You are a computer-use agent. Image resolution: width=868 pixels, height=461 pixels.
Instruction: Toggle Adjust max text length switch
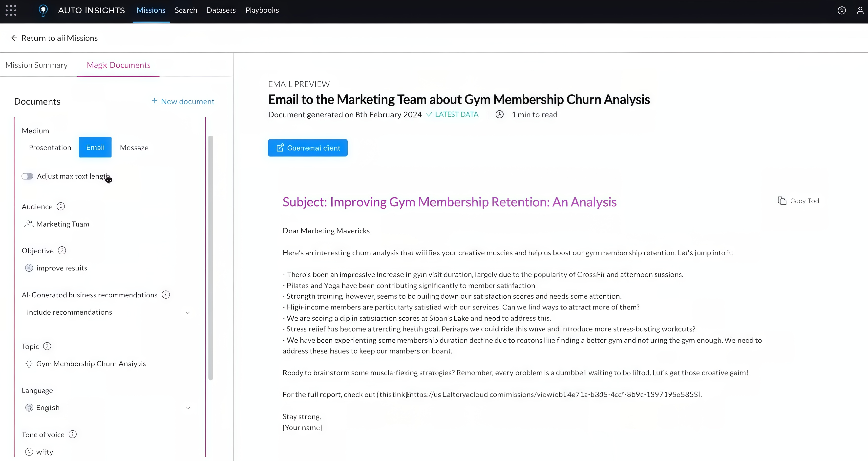point(28,176)
